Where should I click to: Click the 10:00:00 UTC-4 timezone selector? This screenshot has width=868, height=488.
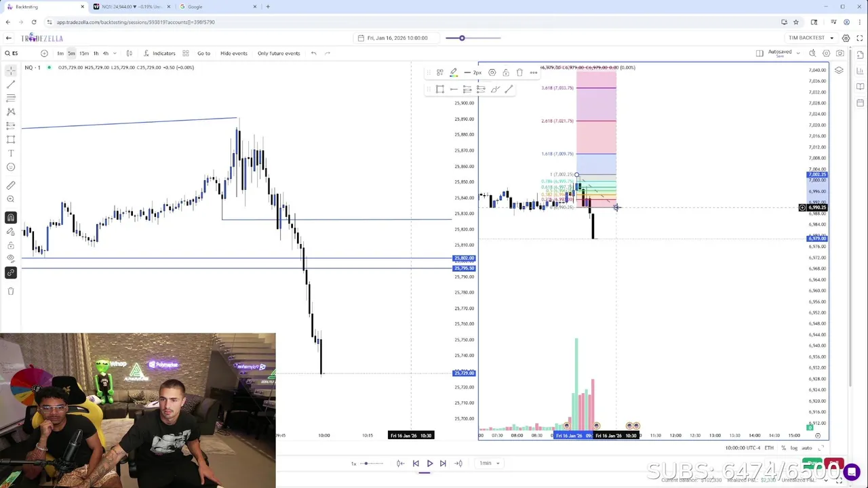tap(743, 448)
